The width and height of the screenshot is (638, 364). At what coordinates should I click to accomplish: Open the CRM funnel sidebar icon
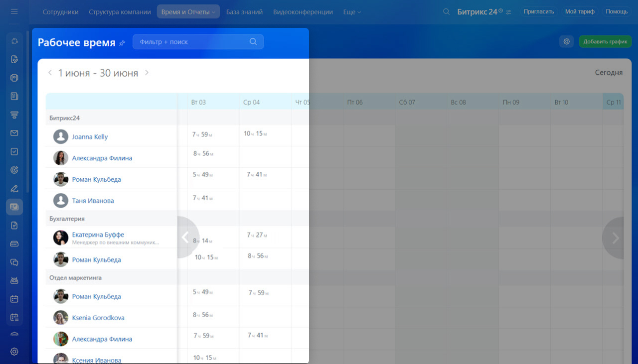[x=14, y=115]
